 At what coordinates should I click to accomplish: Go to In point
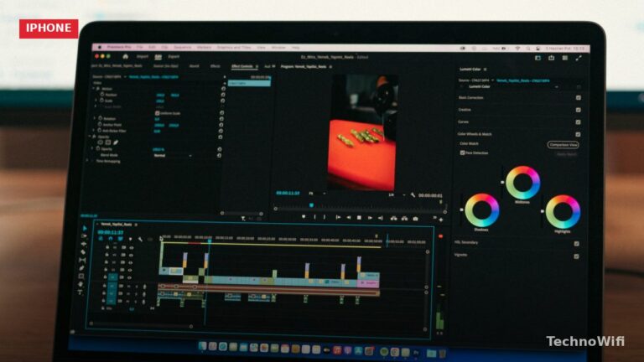338,218
